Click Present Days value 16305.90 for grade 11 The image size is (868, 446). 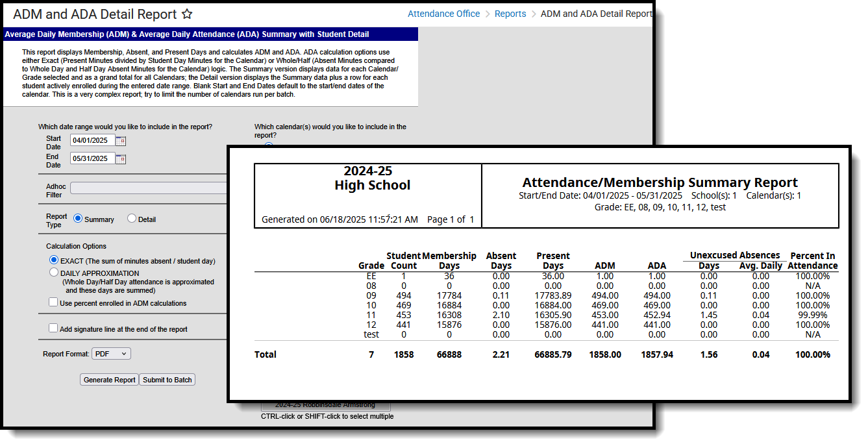click(553, 315)
